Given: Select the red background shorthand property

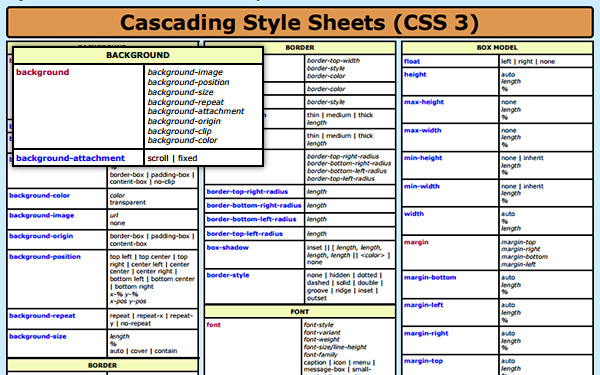Looking at the screenshot, I should (42, 72).
